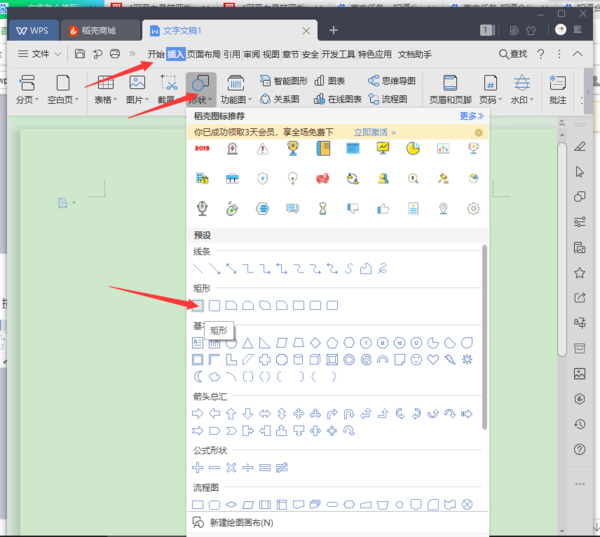The image size is (600, 537).
Task: Expand the 分页 dropdown arrow
Action: (37, 100)
